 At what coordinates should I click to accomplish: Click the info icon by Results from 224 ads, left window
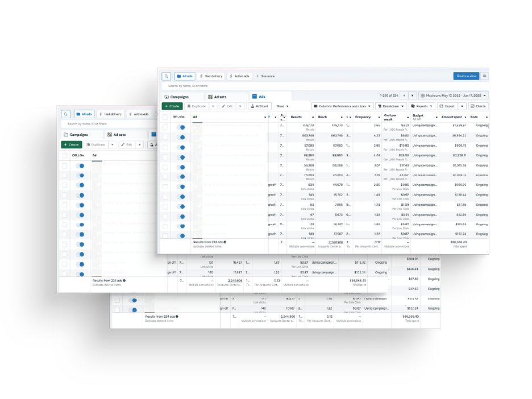[x=124, y=281]
